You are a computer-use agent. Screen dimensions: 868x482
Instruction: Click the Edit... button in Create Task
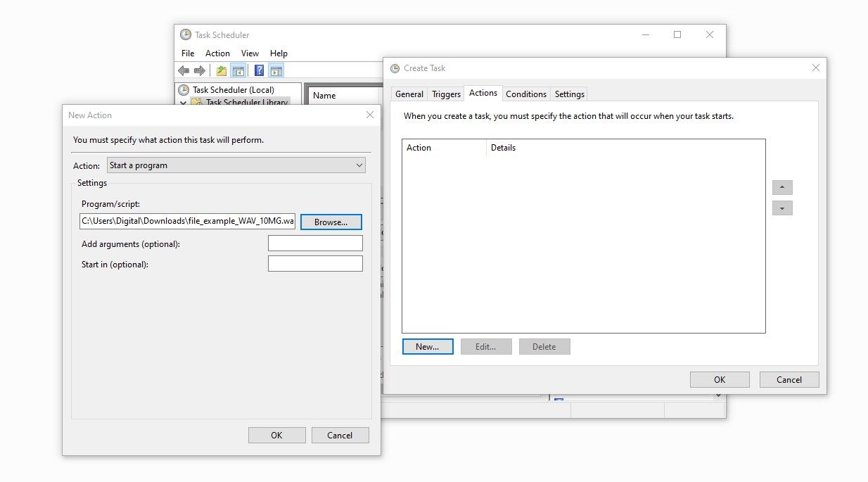coord(485,347)
